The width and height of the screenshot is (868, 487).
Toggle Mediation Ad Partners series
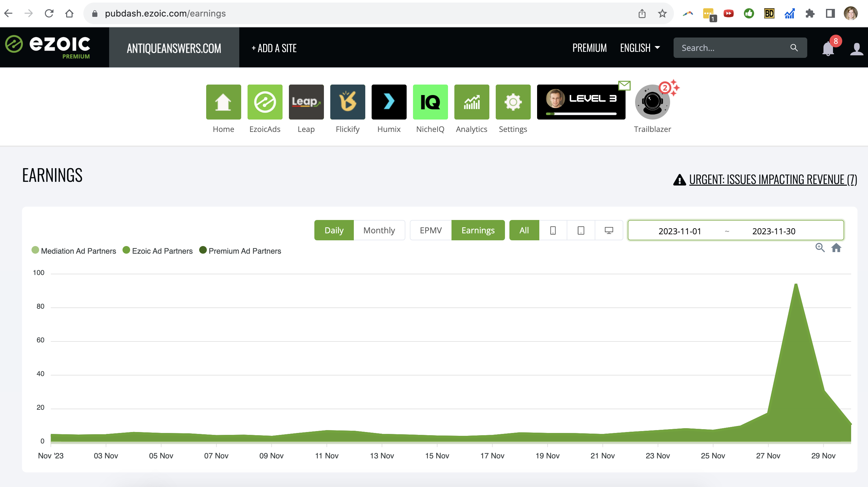tap(74, 251)
